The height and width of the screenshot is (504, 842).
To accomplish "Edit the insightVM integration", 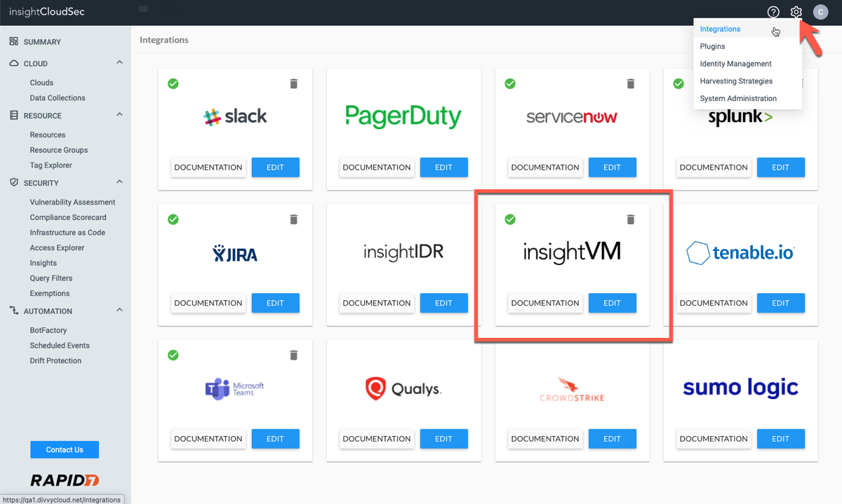I will click(x=612, y=304).
